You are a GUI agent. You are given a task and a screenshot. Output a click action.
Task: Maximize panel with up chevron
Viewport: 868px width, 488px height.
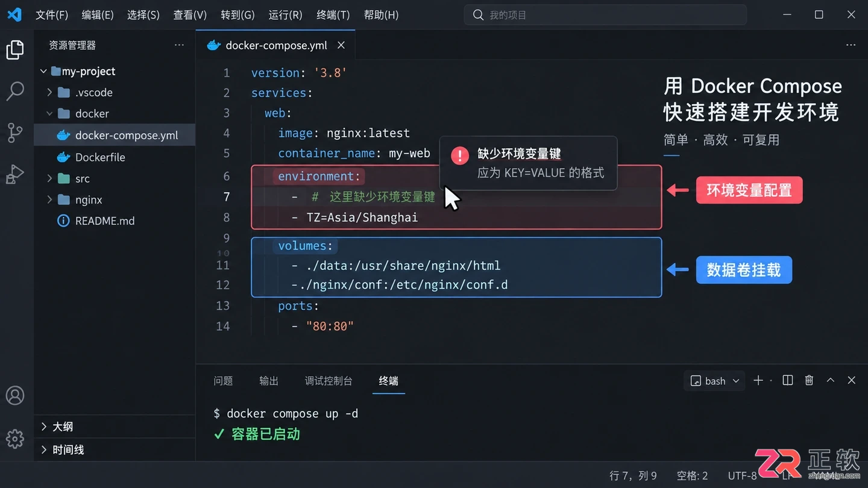pos(831,380)
